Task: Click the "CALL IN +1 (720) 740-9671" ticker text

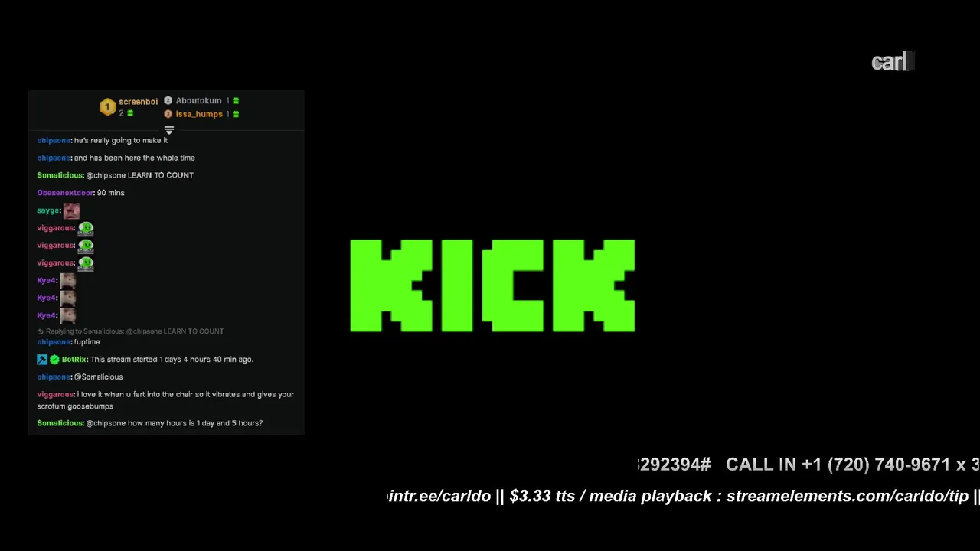Action: (838, 465)
